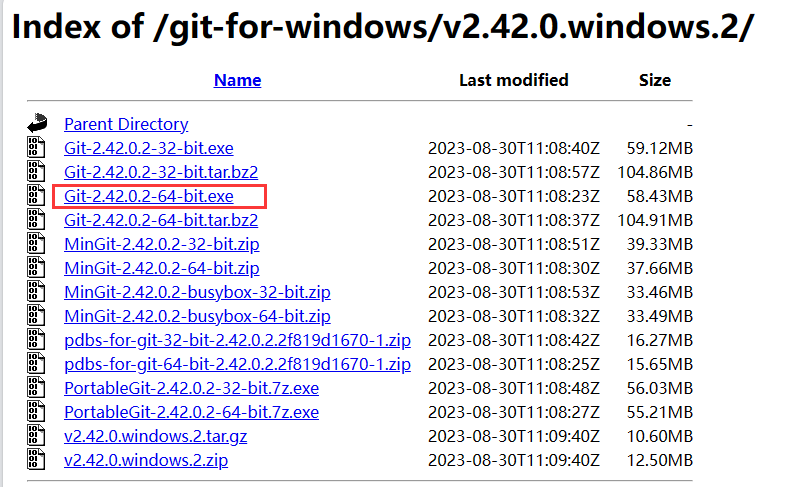Sort listing by the Name column link
Viewport: 809px width, 487px height.
(x=237, y=80)
